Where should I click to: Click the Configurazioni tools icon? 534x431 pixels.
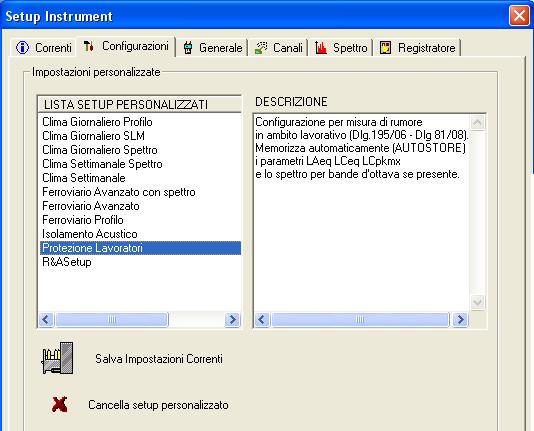coord(88,46)
